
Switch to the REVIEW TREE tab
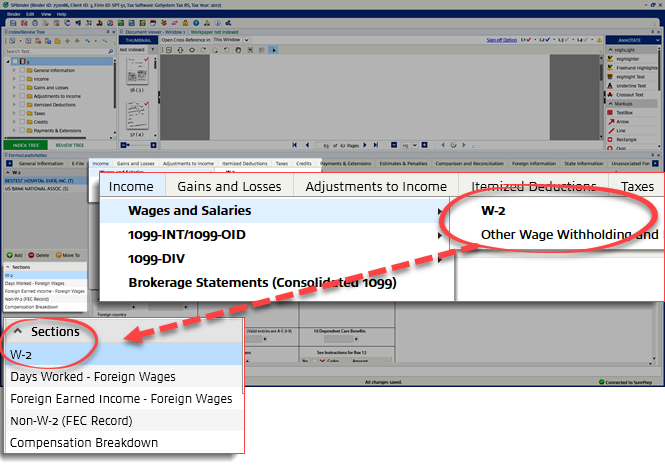click(70, 145)
